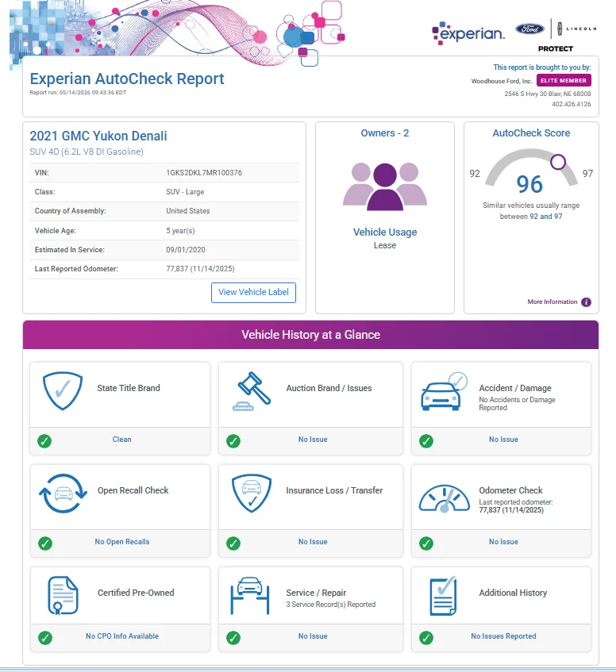Click green check in Odometer Check card
This screenshot has height=672, width=616.
426,543
